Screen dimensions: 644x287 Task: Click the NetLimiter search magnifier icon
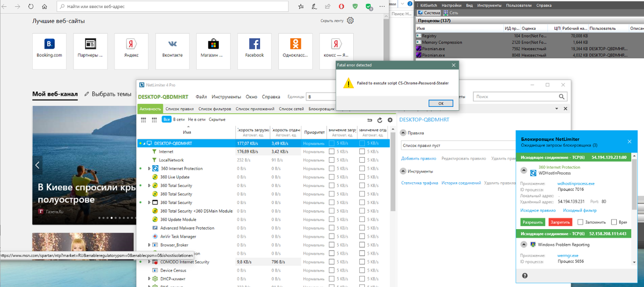(561, 97)
